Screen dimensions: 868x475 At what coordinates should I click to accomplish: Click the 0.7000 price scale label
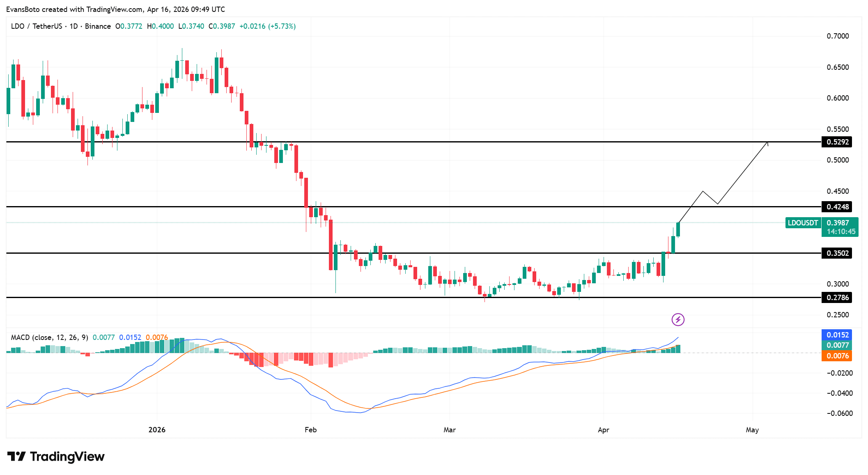pyautogui.click(x=838, y=36)
